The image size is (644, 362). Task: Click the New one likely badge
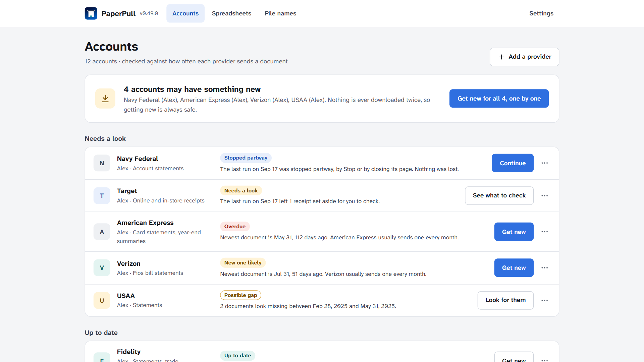click(x=243, y=263)
